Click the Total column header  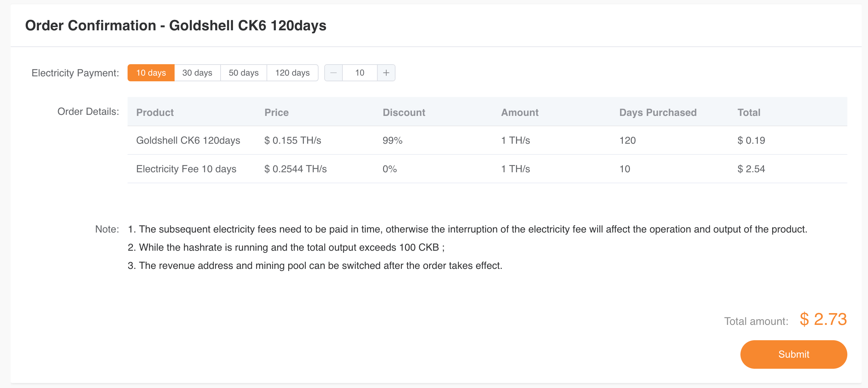[749, 112]
